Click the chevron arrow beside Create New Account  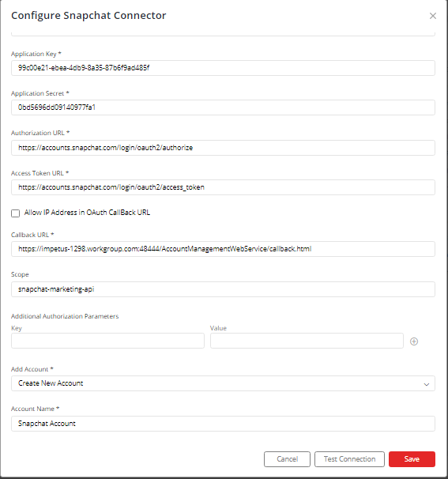pos(427,384)
